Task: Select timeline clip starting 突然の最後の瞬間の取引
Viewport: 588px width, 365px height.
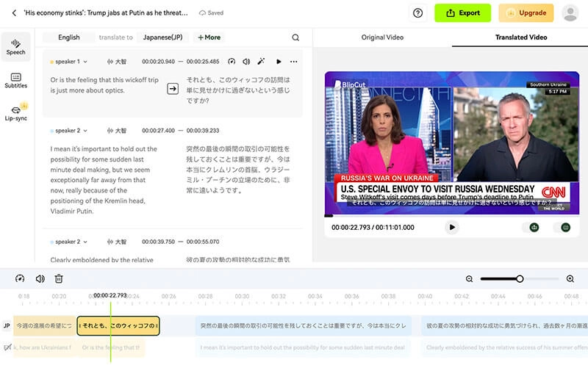Action: tap(304, 326)
